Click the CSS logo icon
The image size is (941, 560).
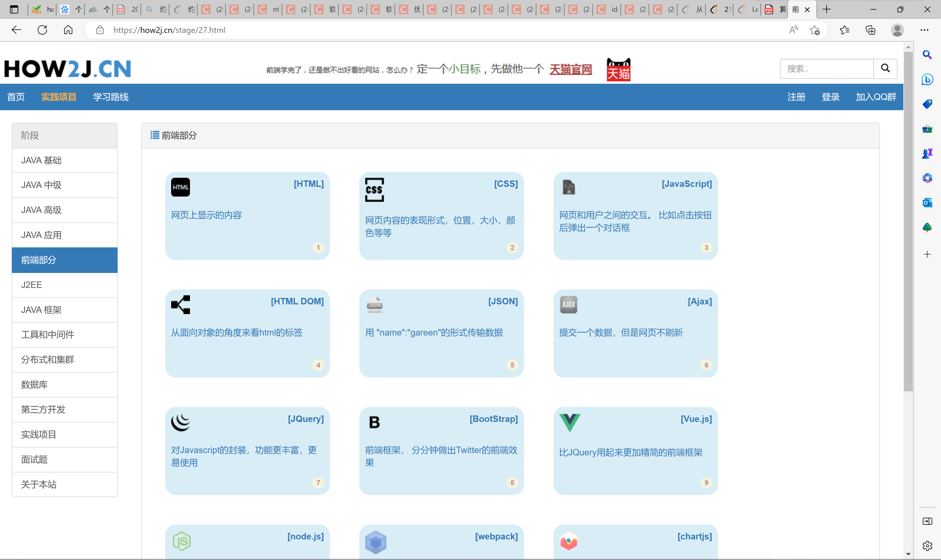coord(374,190)
